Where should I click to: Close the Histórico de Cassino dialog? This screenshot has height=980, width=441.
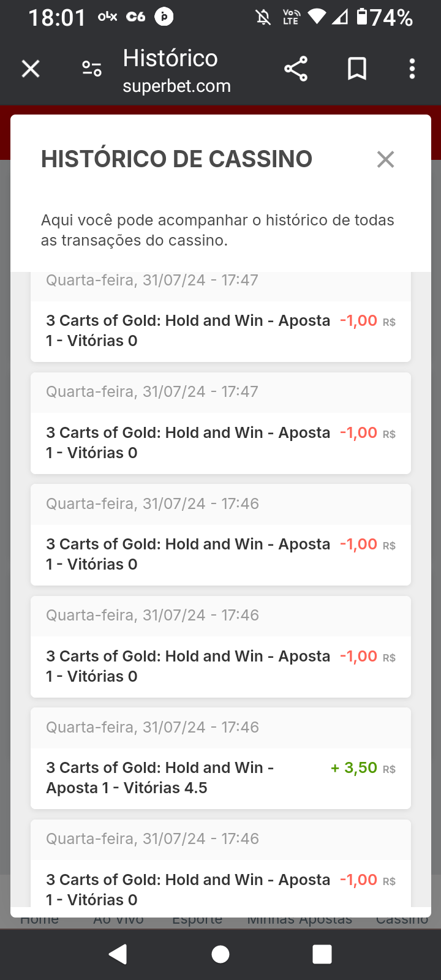(385, 159)
